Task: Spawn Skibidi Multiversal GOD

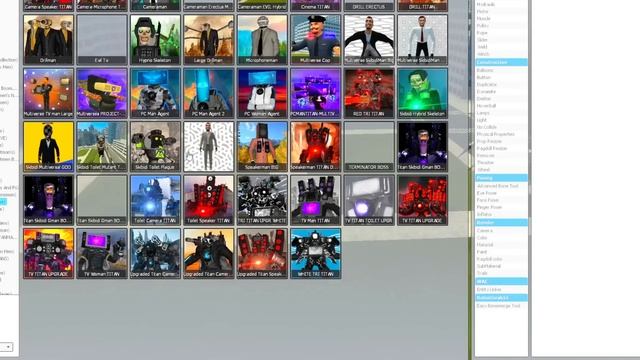Action: (49, 147)
